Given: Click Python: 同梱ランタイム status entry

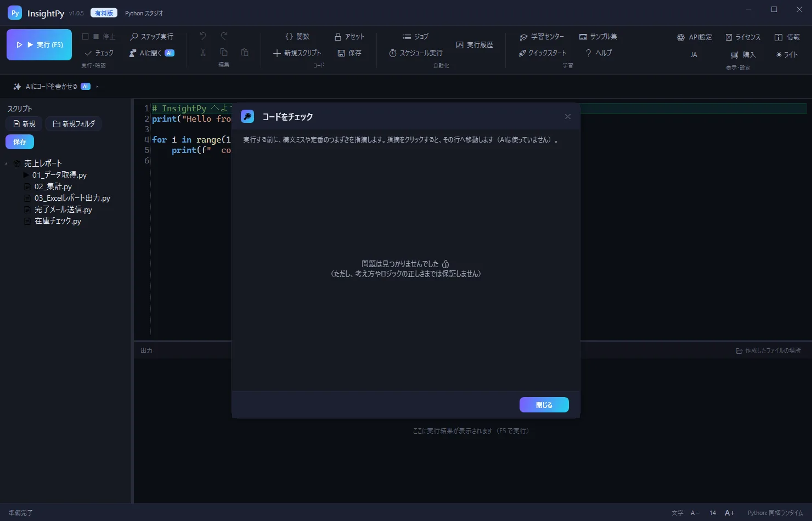Looking at the screenshot, I should click(x=775, y=513).
